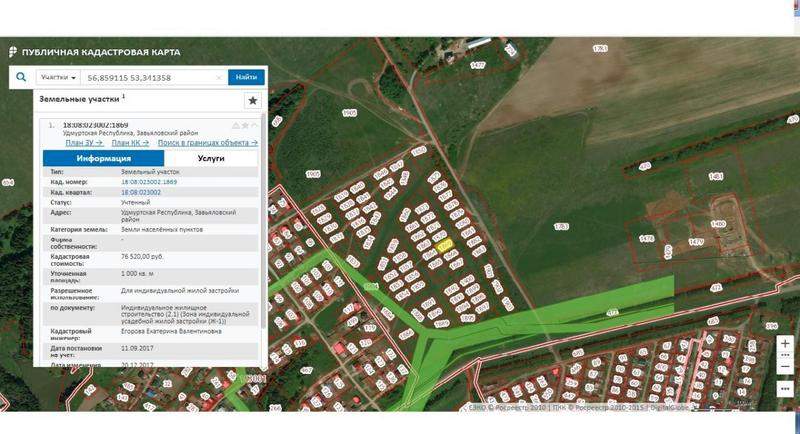This screenshot has width=800, height=434.
Task: Click map parcel labeled 1480
Action: [718, 224]
